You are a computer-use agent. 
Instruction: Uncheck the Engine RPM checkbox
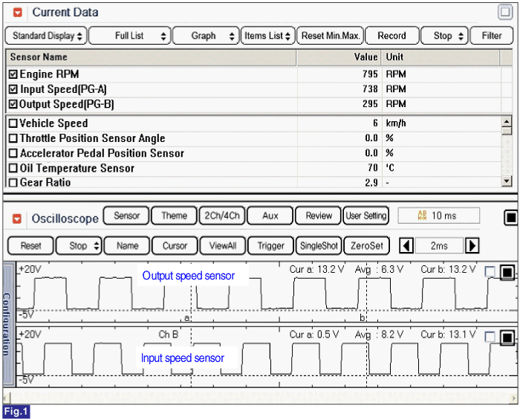click(13, 74)
